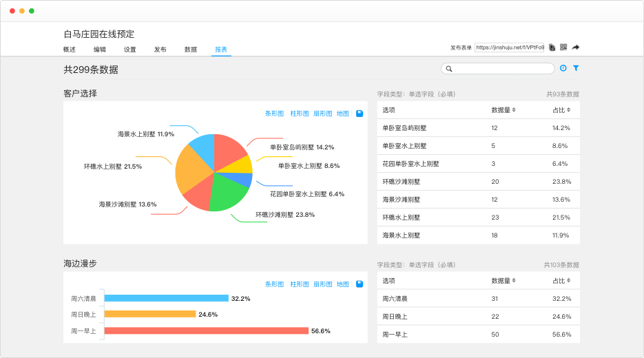Screen dimensions: 644x358
Task: Click the share arrow icon
Action: click(x=576, y=48)
